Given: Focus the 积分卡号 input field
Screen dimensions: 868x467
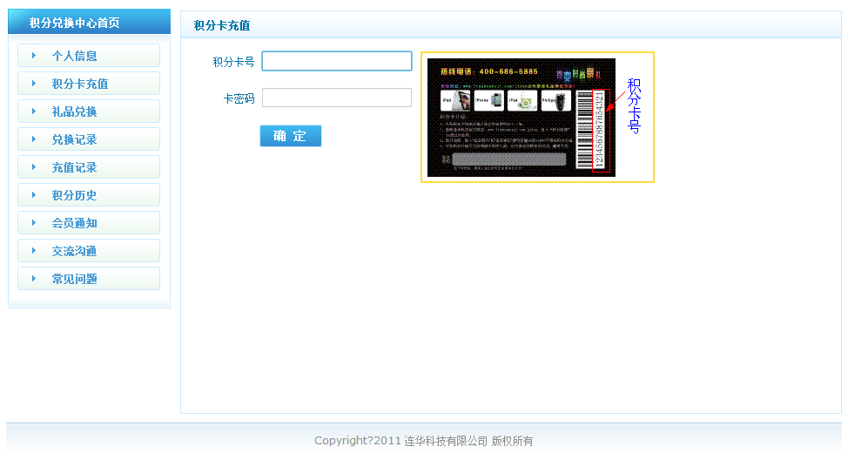Looking at the screenshot, I should (x=337, y=61).
